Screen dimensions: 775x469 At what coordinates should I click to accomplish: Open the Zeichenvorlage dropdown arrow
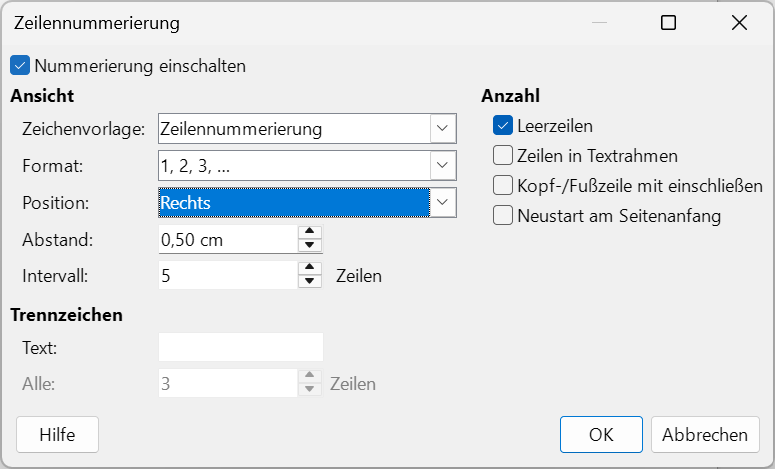pyautogui.click(x=442, y=128)
